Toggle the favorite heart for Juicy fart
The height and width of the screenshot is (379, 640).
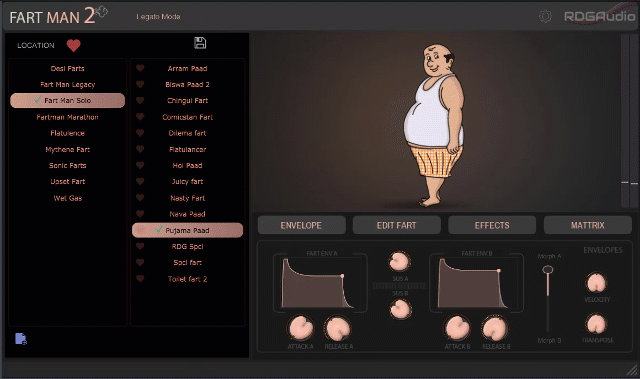(140, 181)
